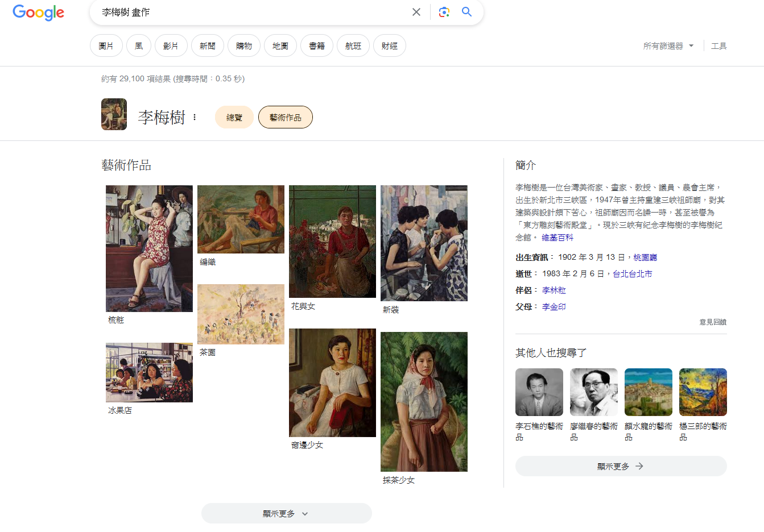Open the 採茶少女 painting thumbnail

point(424,402)
